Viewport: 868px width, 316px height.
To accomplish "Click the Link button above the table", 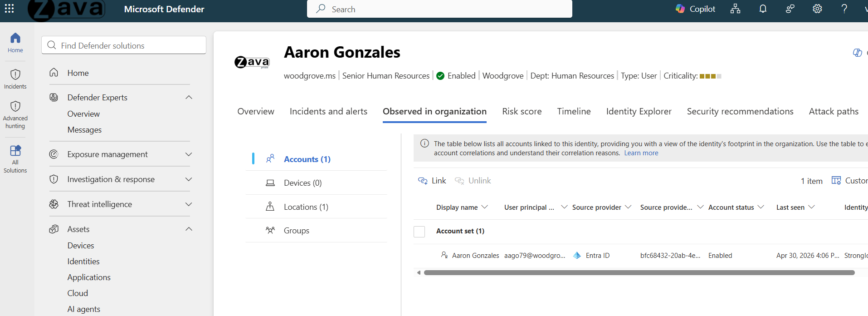I will pyautogui.click(x=432, y=181).
